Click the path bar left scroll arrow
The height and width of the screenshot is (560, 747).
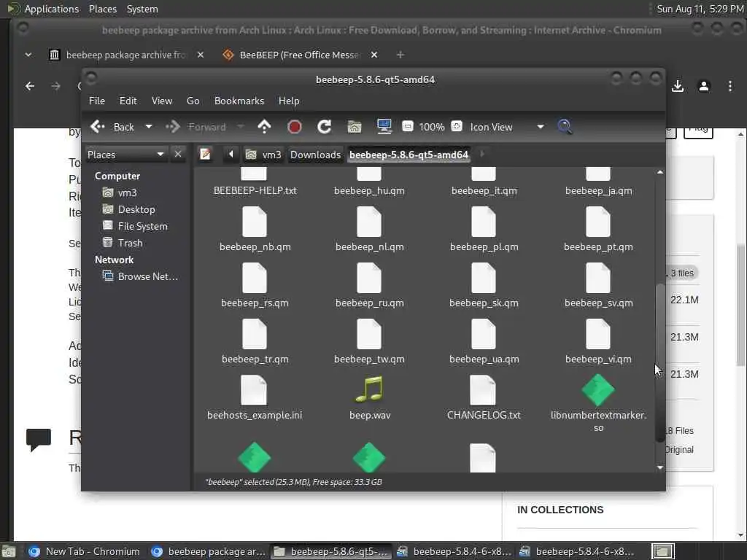(231, 155)
